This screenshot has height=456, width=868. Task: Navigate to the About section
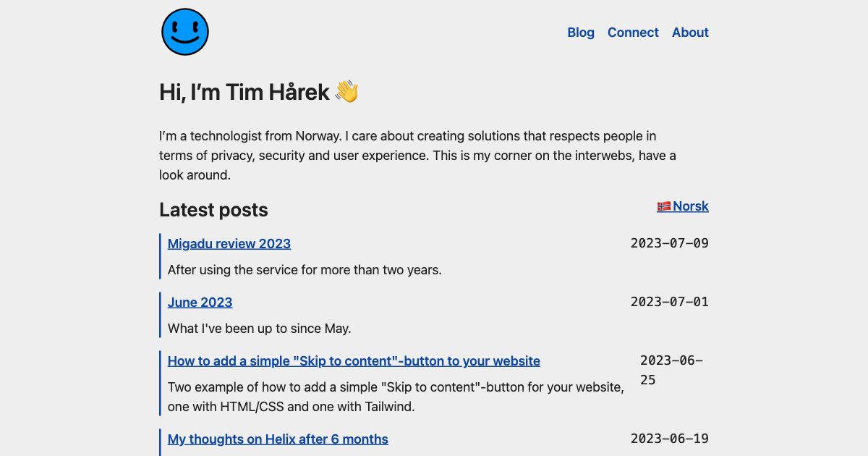[690, 33]
